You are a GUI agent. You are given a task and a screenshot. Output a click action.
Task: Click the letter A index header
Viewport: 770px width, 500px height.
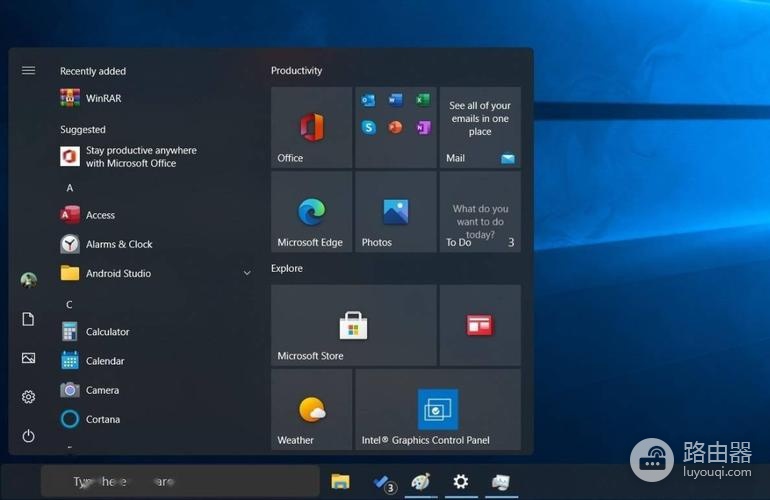(x=70, y=188)
